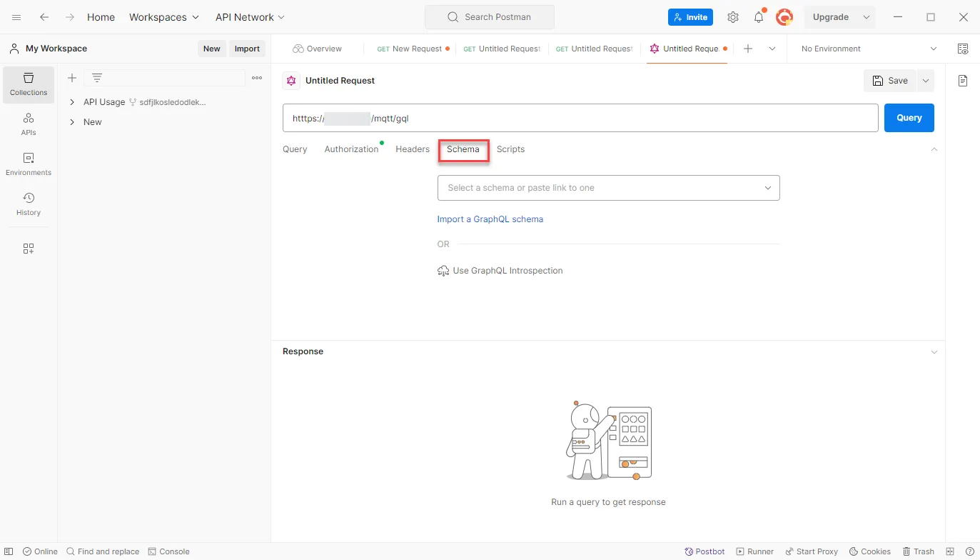Open the Collections sidebar section
This screenshot has height=560, width=980.
(x=29, y=84)
